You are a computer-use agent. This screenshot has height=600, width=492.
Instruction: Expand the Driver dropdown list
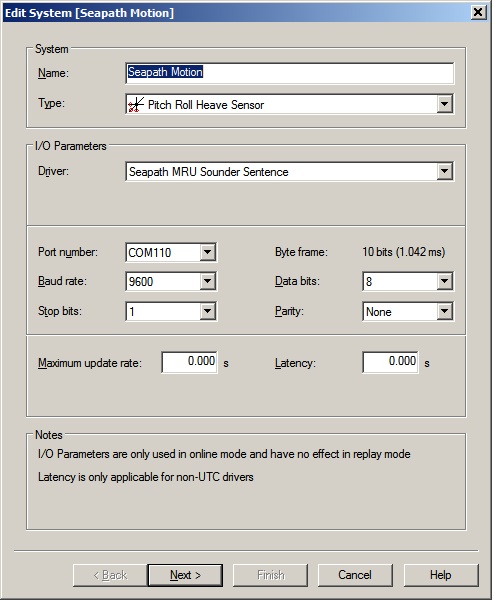(x=445, y=171)
